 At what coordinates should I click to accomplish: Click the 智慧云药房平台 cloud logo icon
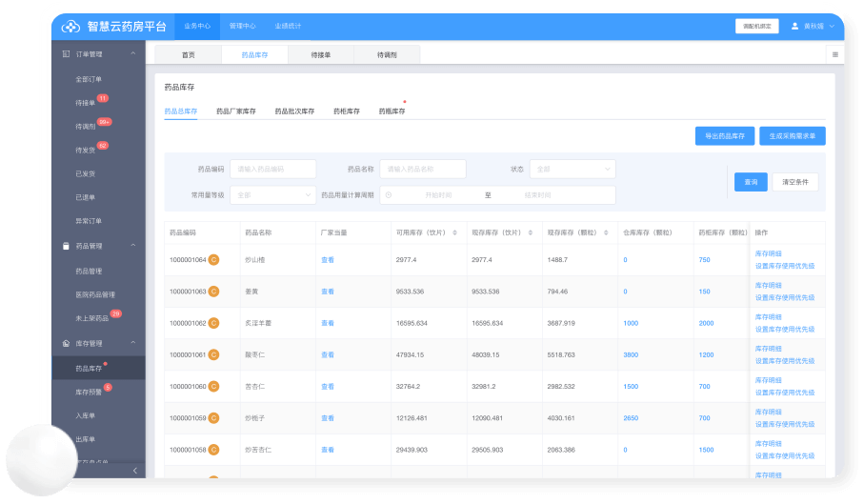pos(70,27)
